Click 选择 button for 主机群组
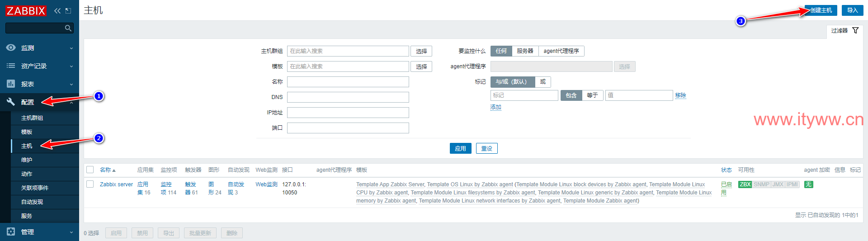Image resolution: width=868 pixels, height=241 pixels. (x=421, y=51)
